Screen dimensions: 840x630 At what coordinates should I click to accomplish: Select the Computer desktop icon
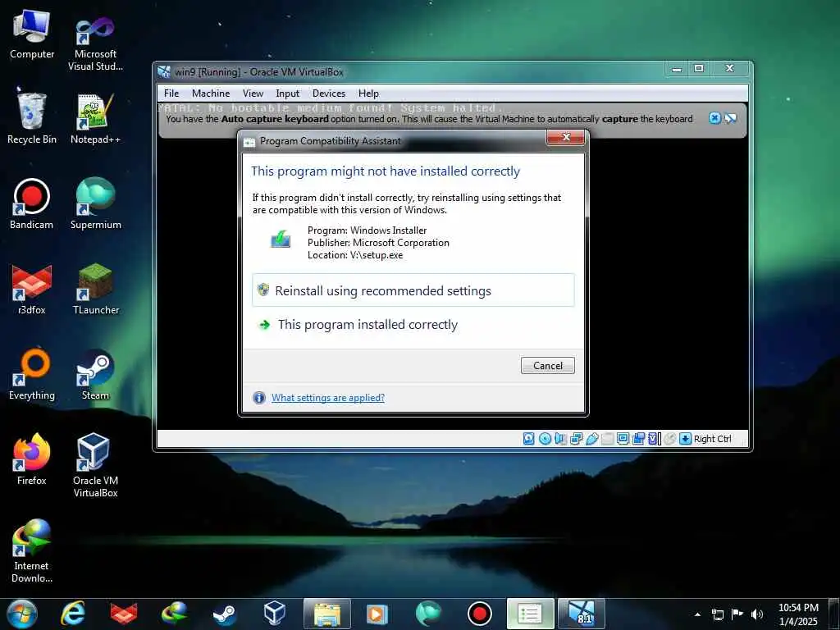[32, 34]
